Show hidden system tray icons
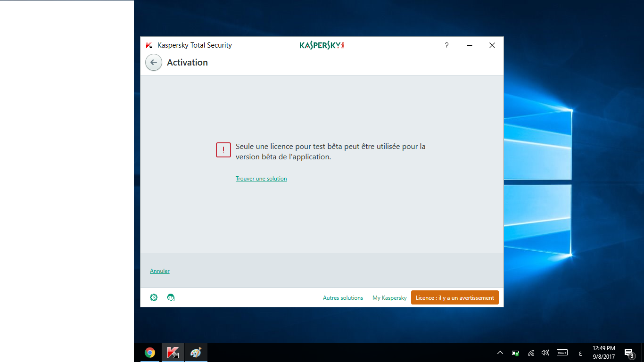This screenshot has width=644, height=362. coord(500,353)
